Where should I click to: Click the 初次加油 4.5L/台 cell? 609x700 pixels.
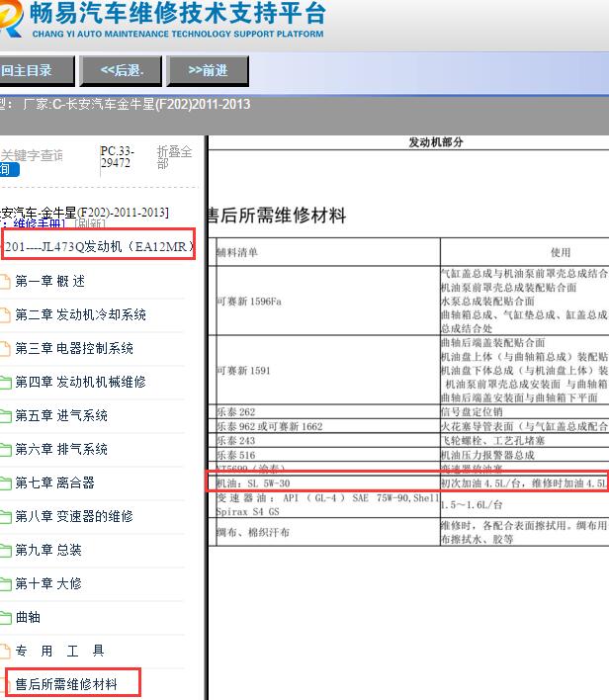click(x=524, y=483)
